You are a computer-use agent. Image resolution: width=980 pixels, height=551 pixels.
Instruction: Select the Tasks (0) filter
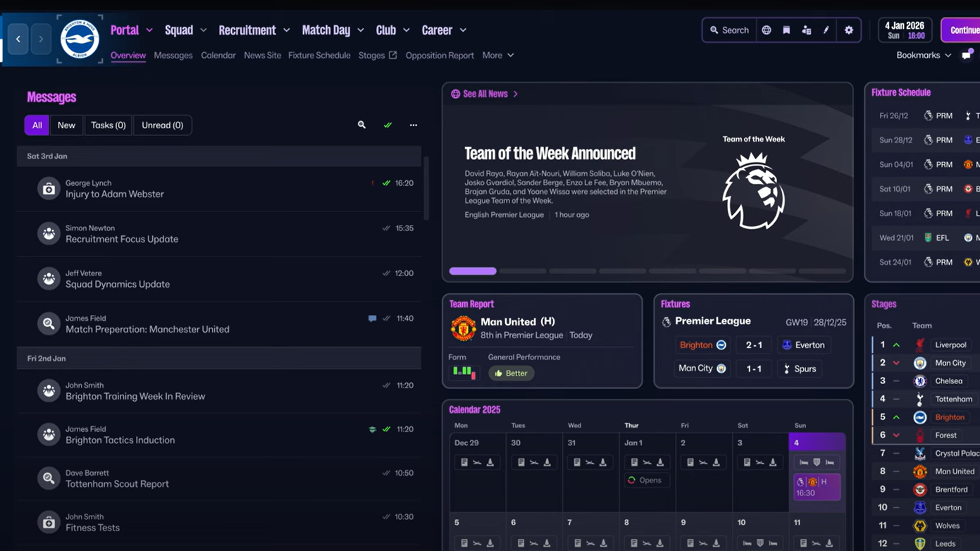(108, 125)
